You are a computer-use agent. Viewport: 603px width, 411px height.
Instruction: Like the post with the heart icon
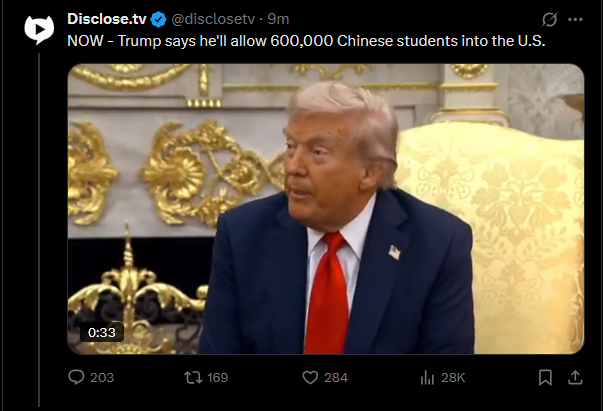click(x=310, y=378)
